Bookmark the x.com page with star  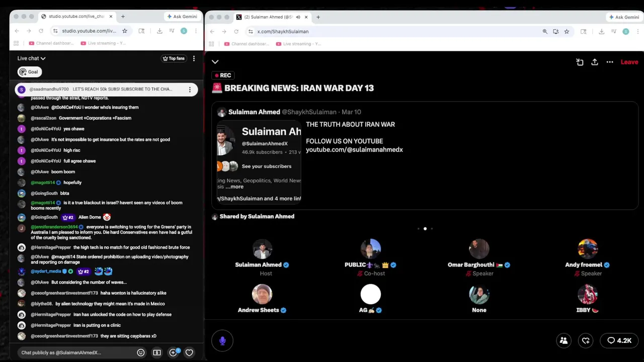pos(567,31)
